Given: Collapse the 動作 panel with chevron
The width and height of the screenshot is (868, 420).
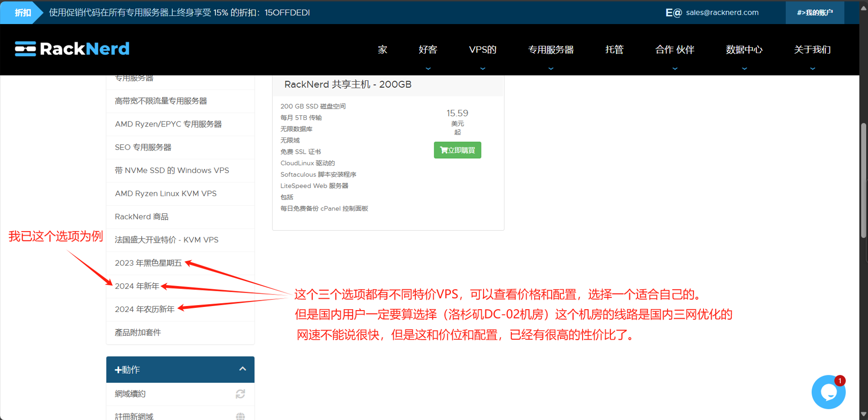Looking at the screenshot, I should click(243, 369).
